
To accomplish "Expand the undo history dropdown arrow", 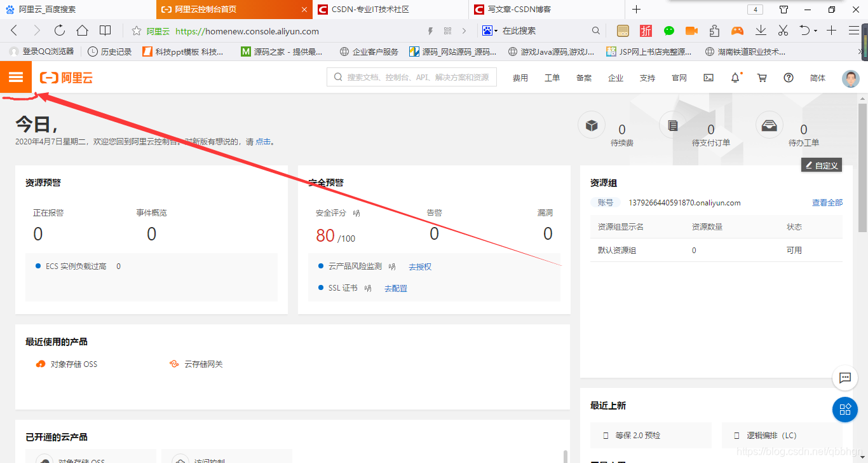I will click(x=815, y=31).
